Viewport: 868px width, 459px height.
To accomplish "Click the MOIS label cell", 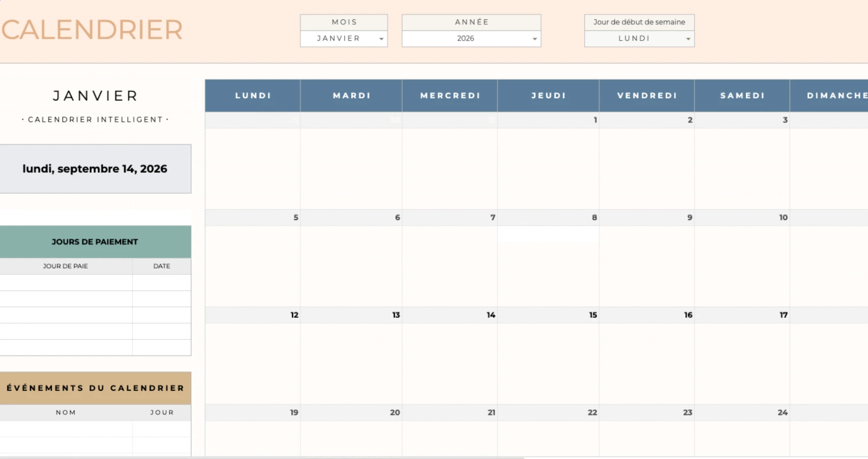I will (x=344, y=22).
